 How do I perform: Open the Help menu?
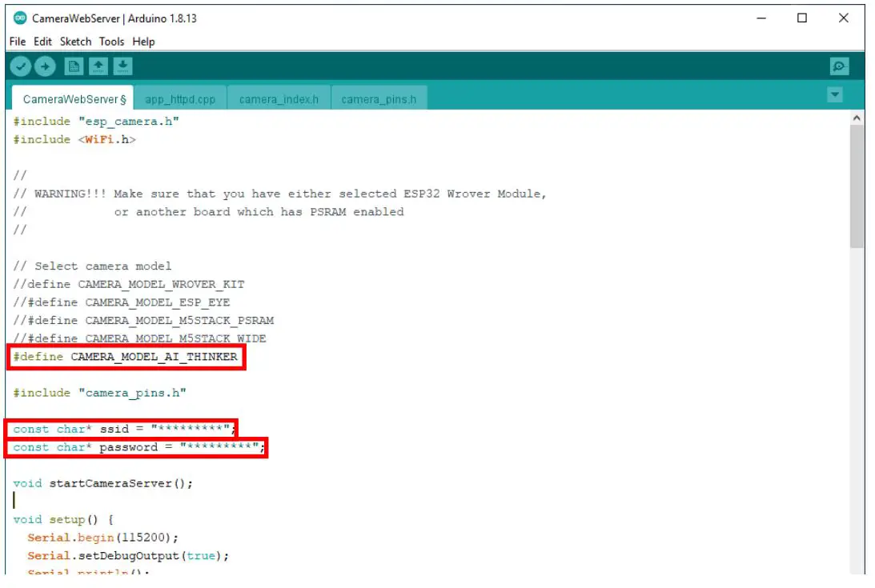(143, 42)
